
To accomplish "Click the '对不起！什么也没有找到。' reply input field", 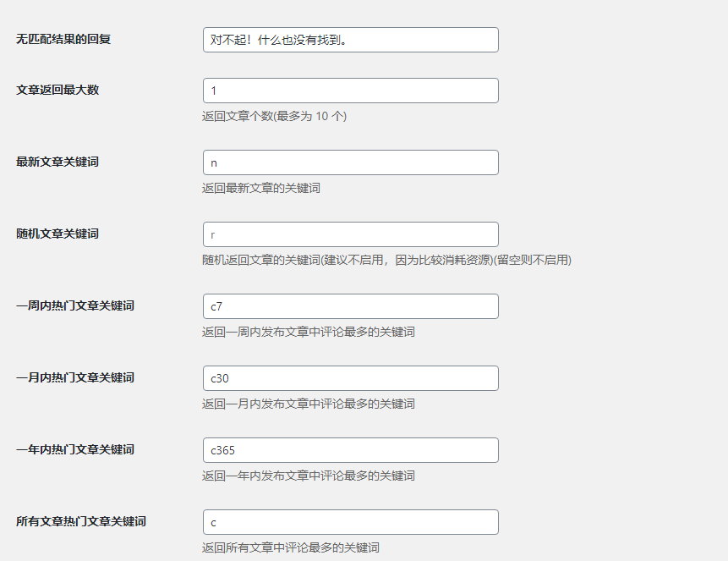I will pos(350,40).
